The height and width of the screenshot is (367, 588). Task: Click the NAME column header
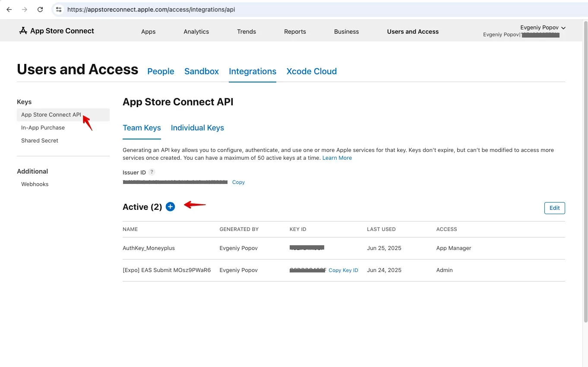coord(130,229)
